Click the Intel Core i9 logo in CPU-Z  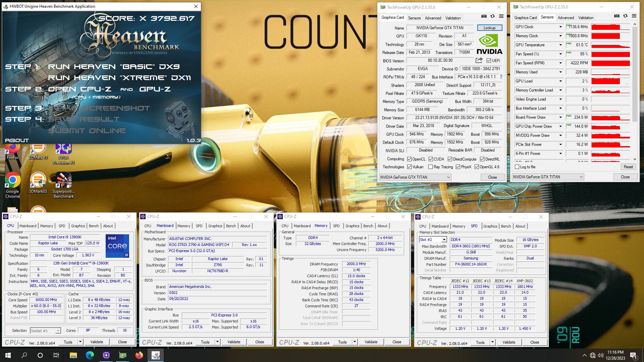click(117, 246)
